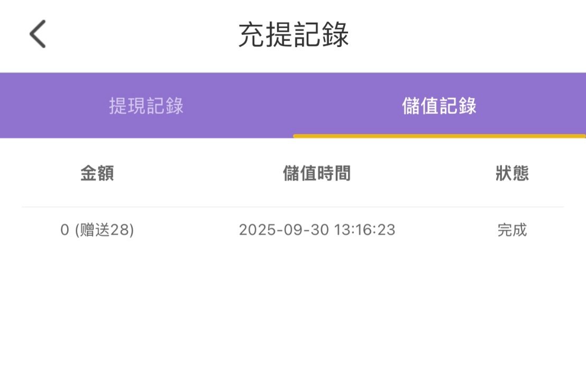The height and width of the screenshot is (392, 586).
Task: Click the 完成 status label
Action: point(512,230)
